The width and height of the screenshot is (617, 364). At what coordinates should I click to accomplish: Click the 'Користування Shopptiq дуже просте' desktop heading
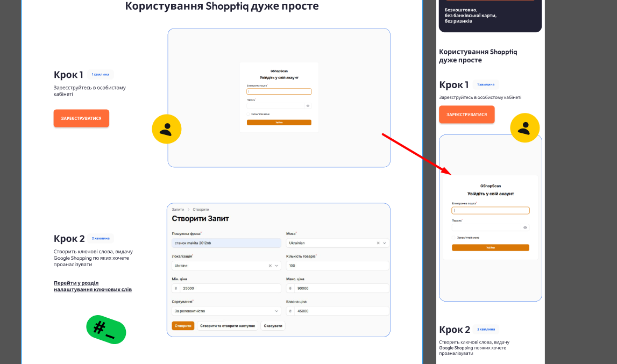(x=222, y=6)
